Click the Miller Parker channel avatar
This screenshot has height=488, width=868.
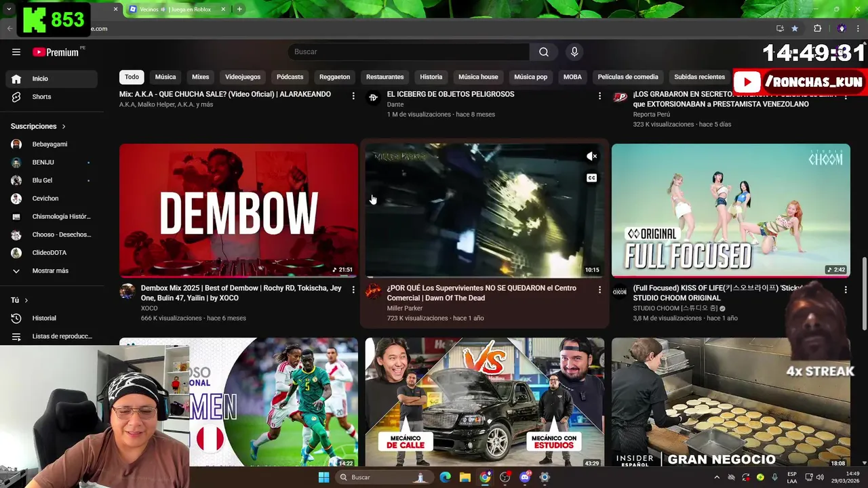[373, 291]
